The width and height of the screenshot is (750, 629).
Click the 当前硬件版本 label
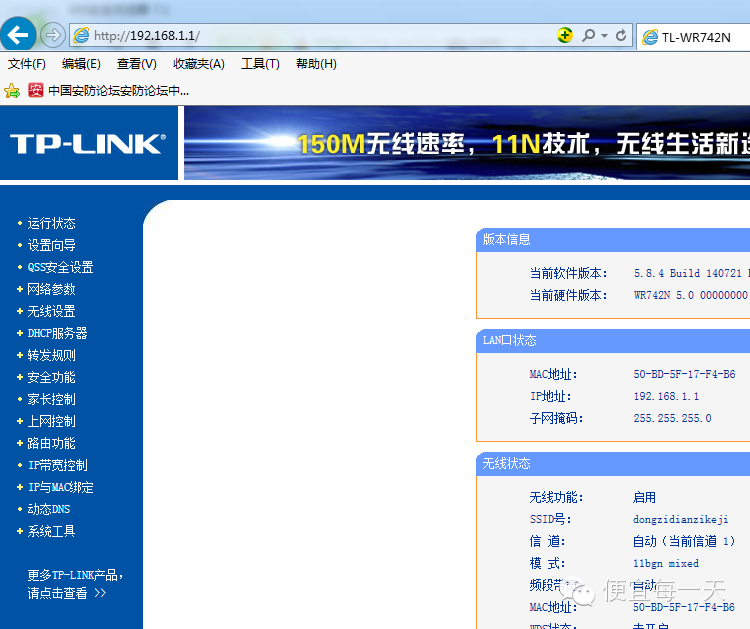(x=568, y=295)
